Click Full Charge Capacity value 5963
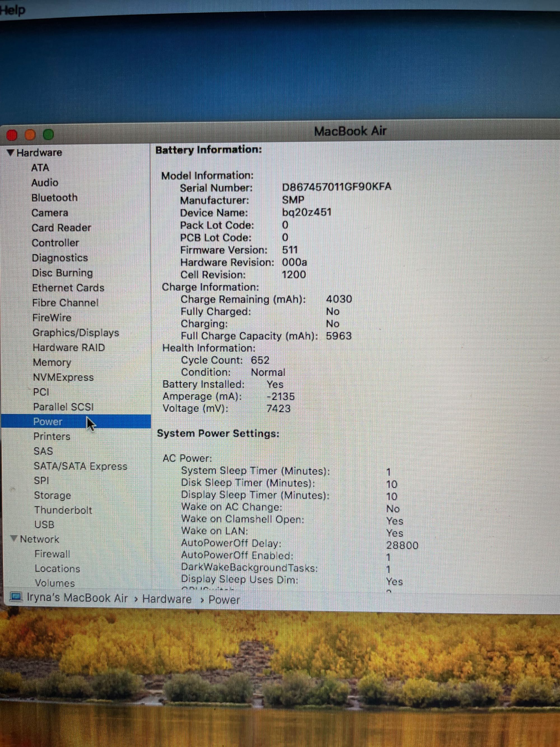Image resolution: width=560 pixels, height=747 pixels. tap(339, 336)
